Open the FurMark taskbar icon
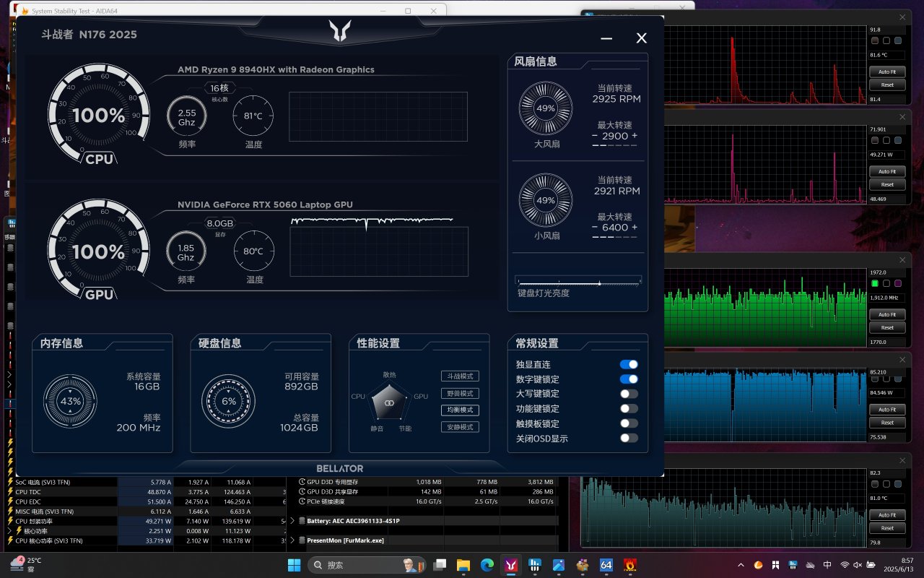924x578 pixels. pyautogui.click(x=629, y=565)
